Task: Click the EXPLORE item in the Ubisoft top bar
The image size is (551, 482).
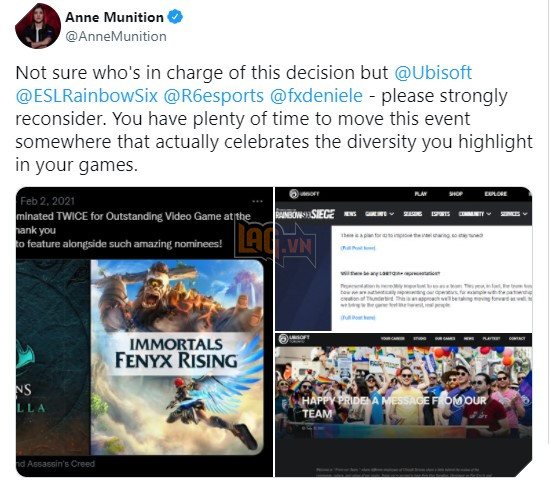Action: 495,194
